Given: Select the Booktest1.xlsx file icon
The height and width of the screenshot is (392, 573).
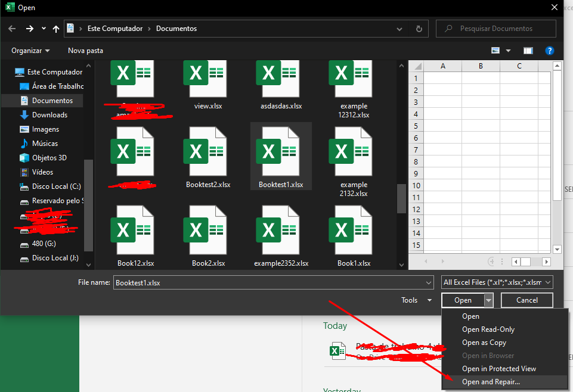Looking at the screenshot, I should coord(278,151).
